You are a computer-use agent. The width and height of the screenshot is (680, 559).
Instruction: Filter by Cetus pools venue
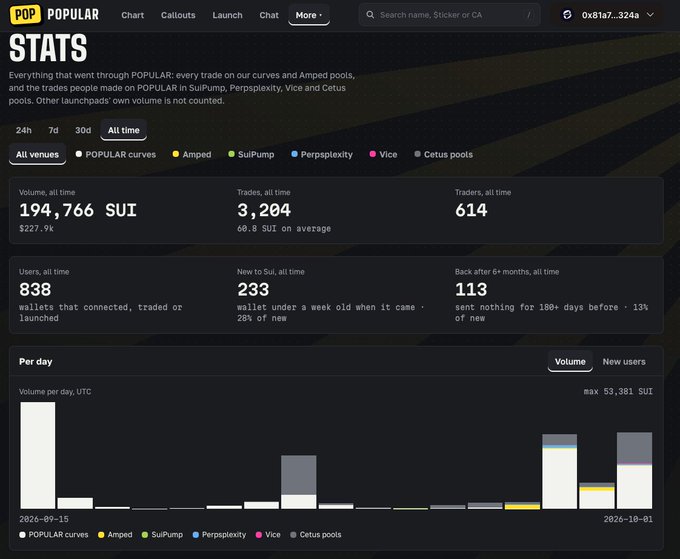(x=443, y=154)
